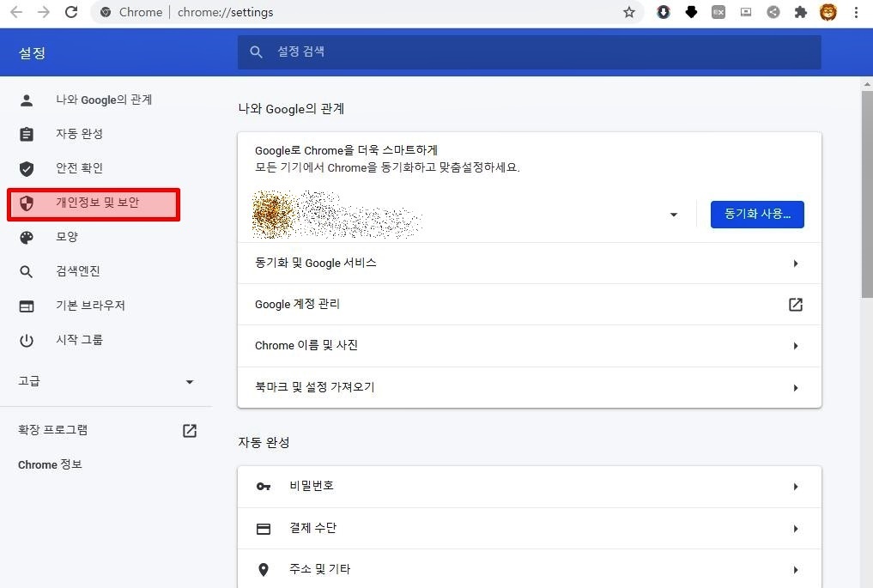The height and width of the screenshot is (588, 873).
Task: Click the browser window icon for 기본 브라우저
Action: (26, 306)
